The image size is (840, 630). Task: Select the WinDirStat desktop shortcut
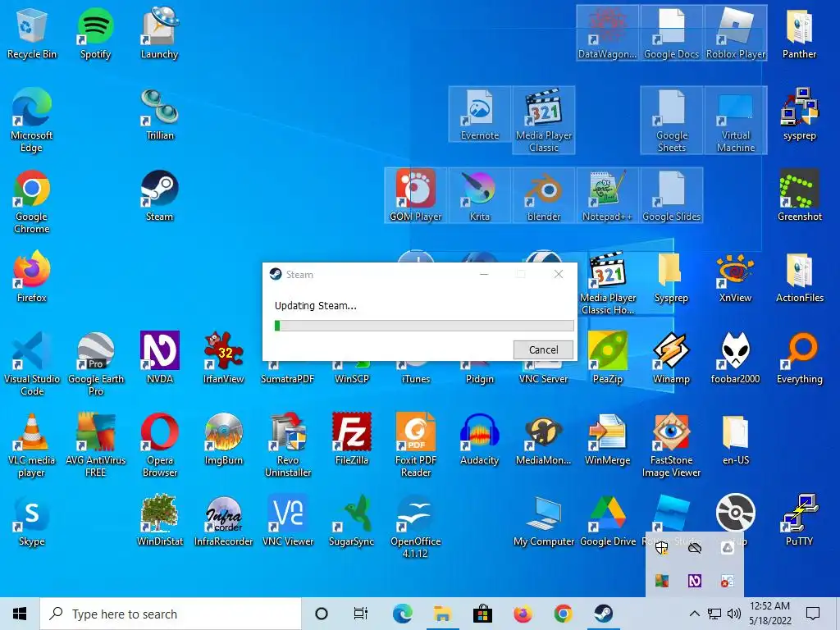[x=160, y=521]
